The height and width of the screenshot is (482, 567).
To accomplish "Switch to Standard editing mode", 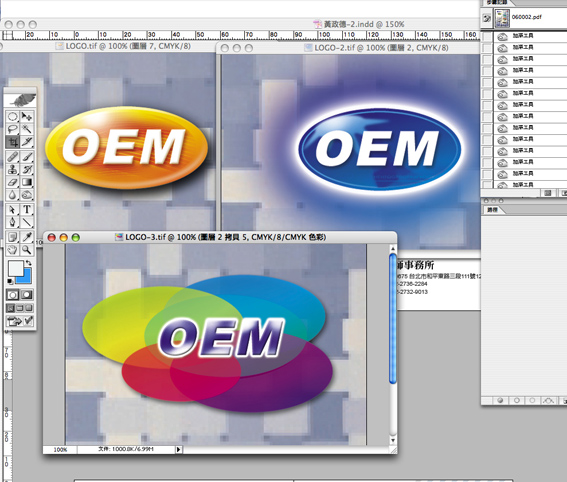I will tap(13, 295).
